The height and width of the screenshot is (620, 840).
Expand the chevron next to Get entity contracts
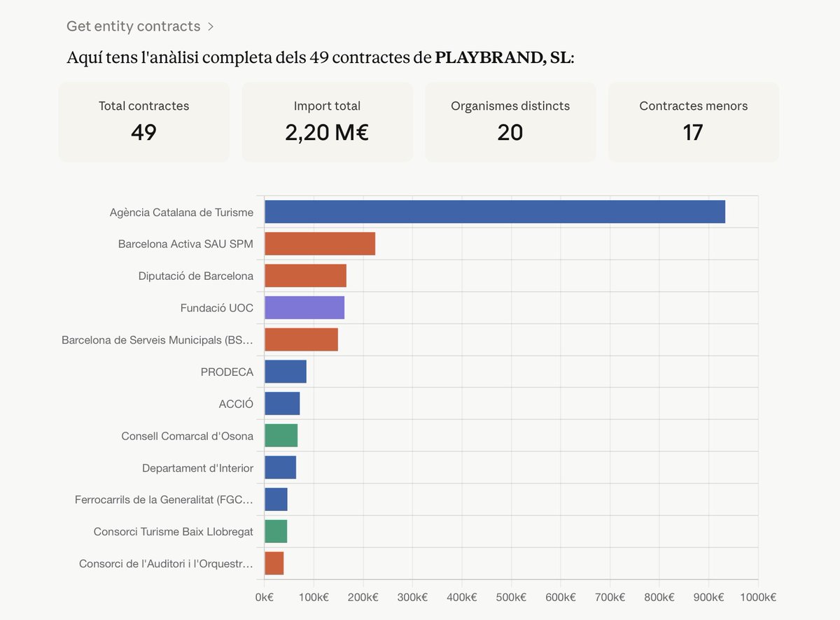coord(210,26)
